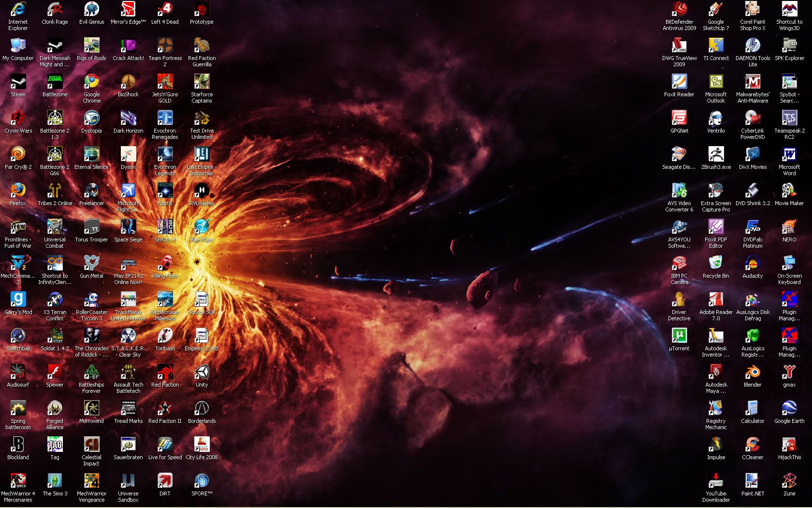The image size is (812, 508).
Task: Click the Steam shortcut icon
Action: tap(18, 82)
